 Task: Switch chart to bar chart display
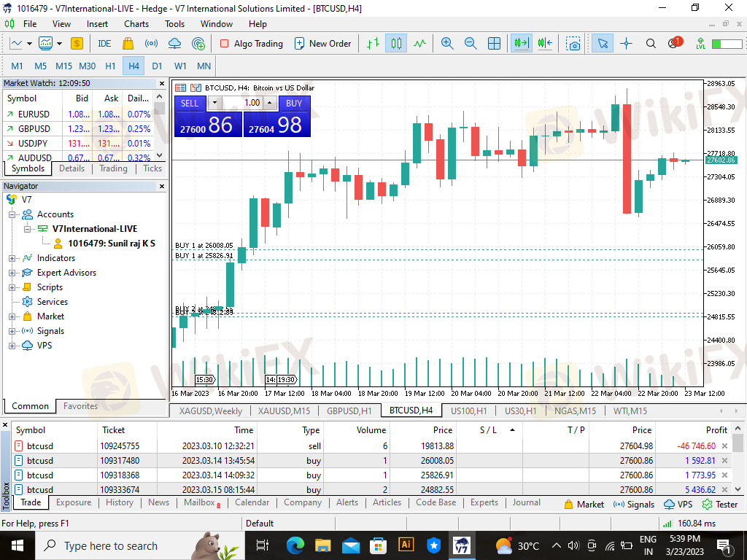click(373, 44)
